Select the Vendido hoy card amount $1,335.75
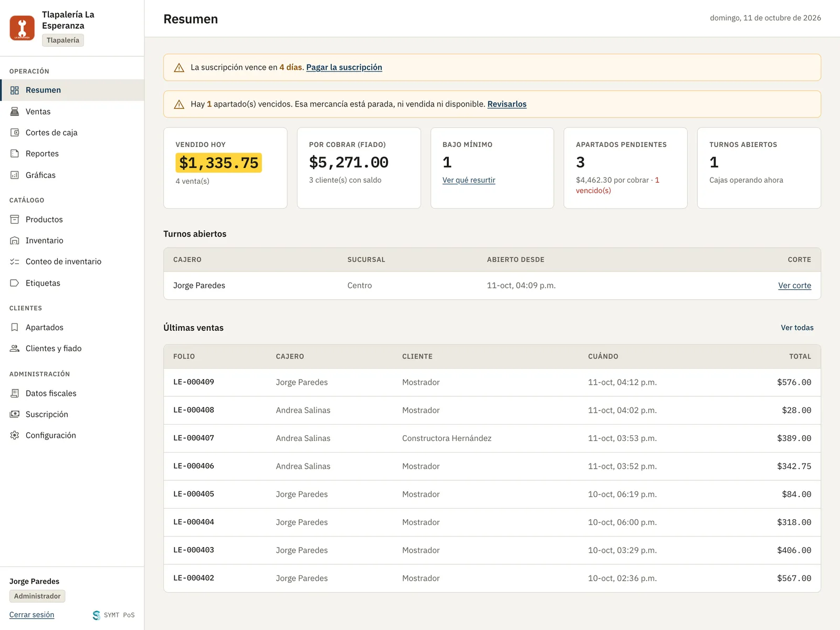Image resolution: width=840 pixels, height=630 pixels. [x=218, y=163]
